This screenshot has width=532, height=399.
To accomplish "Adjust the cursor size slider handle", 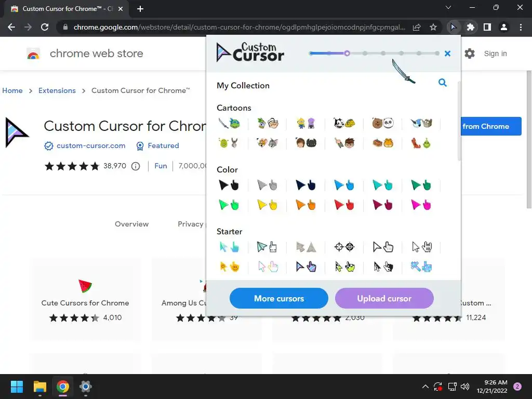I will tap(347, 54).
